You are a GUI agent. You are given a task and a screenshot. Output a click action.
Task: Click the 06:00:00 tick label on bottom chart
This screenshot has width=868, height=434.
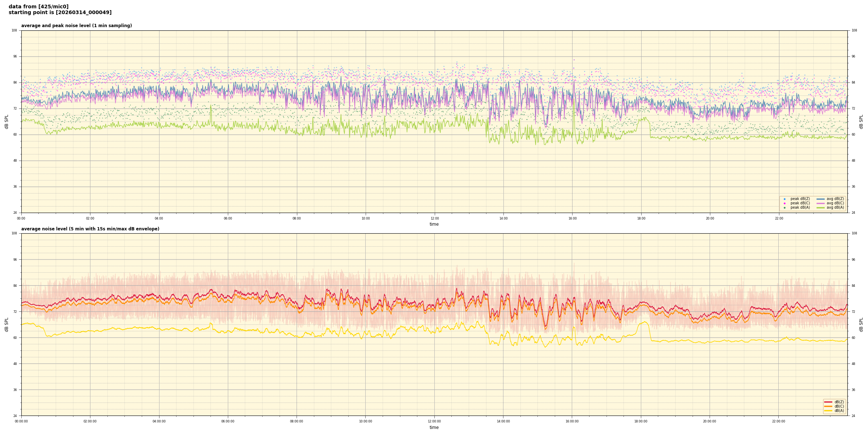pos(228,421)
